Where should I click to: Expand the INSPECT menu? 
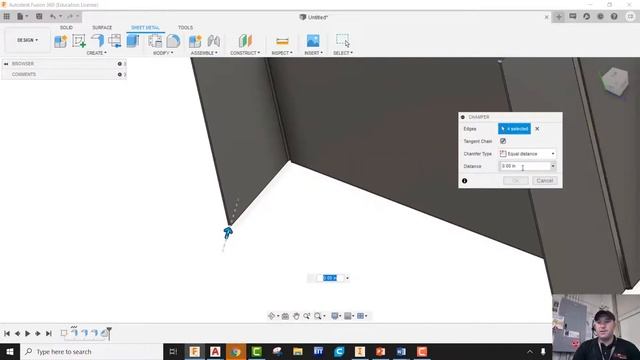282,53
